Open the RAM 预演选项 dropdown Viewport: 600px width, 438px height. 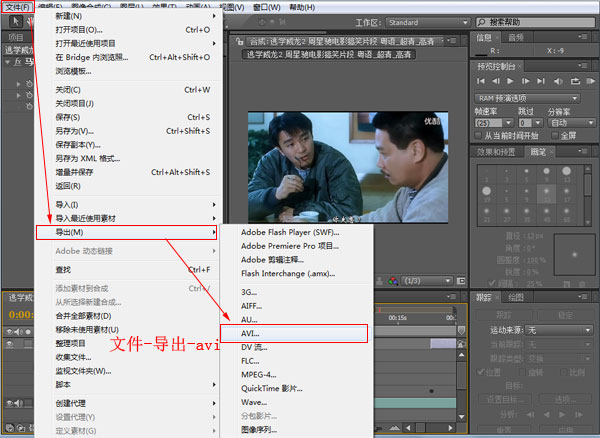527,98
